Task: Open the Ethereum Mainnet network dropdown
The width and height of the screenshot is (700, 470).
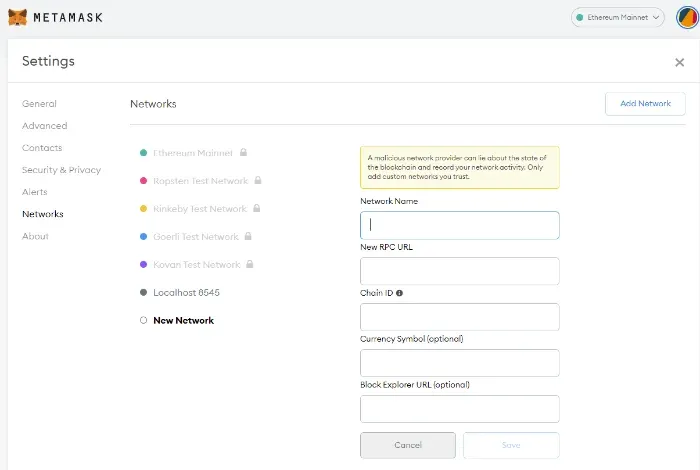Action: click(x=617, y=17)
